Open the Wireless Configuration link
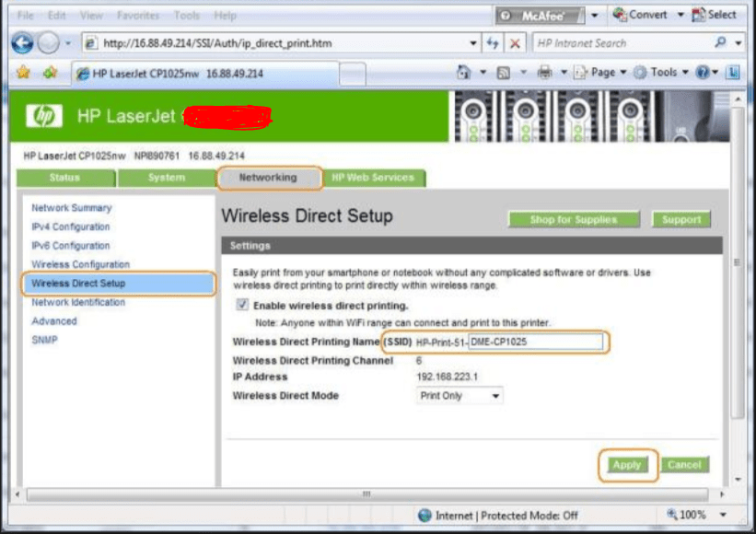 coord(80,264)
